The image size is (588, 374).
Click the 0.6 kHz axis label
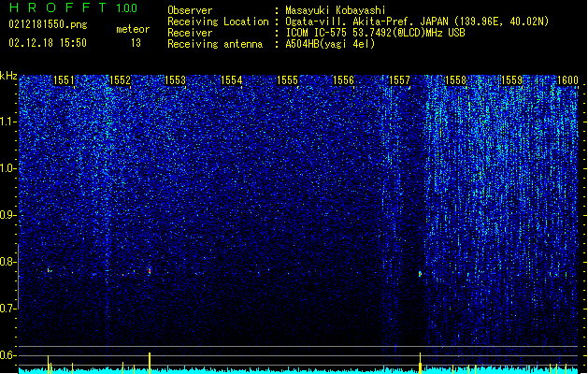8,355
